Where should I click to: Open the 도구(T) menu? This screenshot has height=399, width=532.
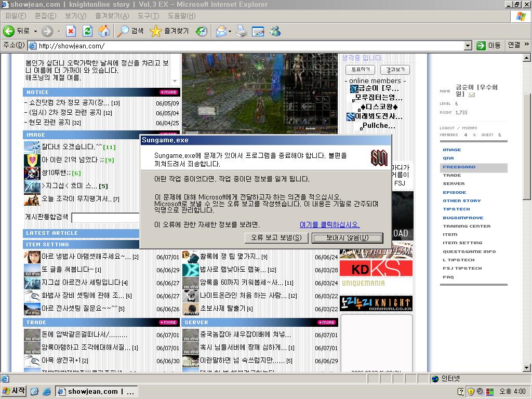click(148, 16)
